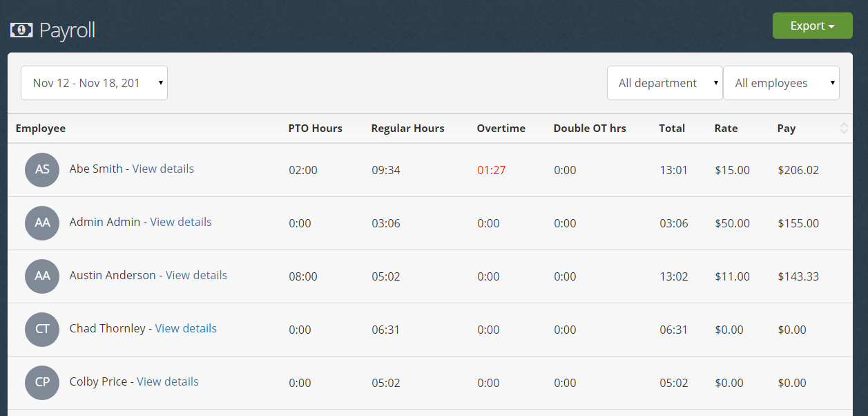Click Austin Anderson's rate $11.00
The image size is (868, 416).
click(733, 276)
